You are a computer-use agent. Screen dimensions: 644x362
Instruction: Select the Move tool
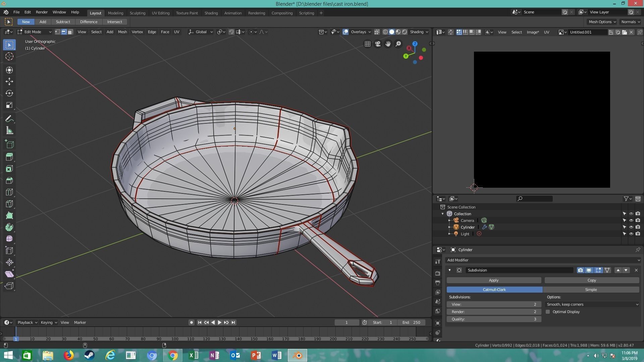click(x=9, y=81)
